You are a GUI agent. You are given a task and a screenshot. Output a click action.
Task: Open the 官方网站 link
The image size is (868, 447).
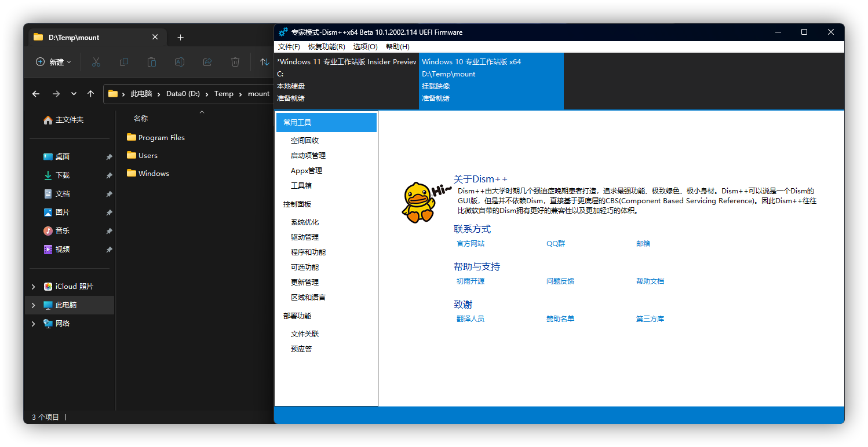[469, 243]
